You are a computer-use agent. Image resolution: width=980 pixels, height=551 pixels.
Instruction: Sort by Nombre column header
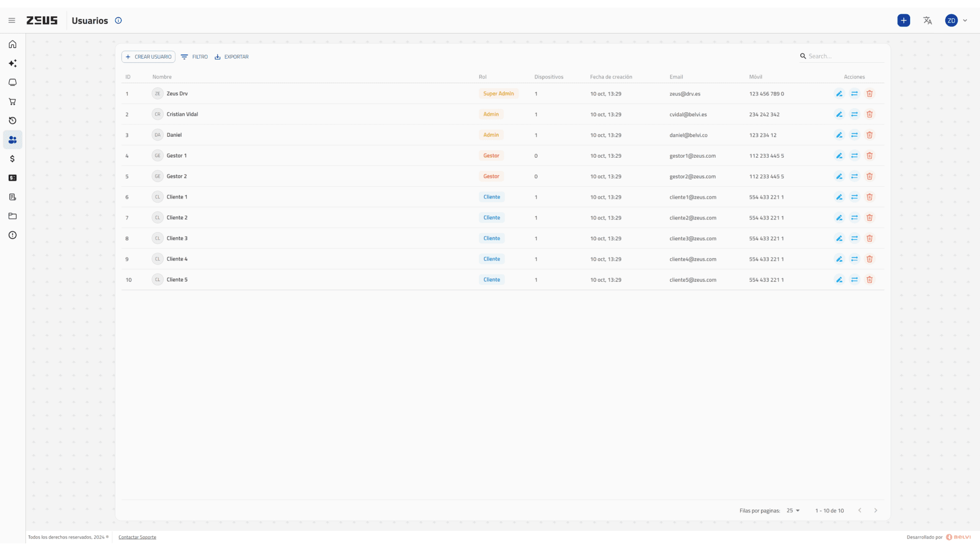click(x=162, y=77)
